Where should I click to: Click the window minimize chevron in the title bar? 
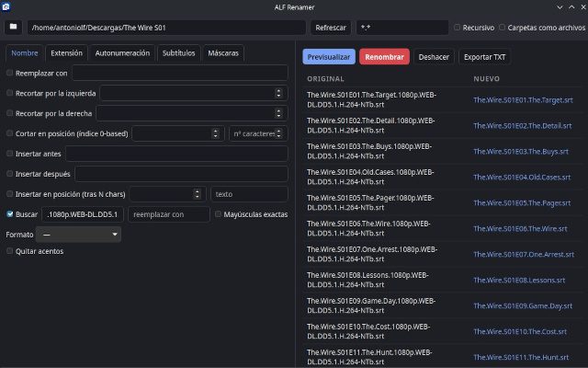coord(560,7)
